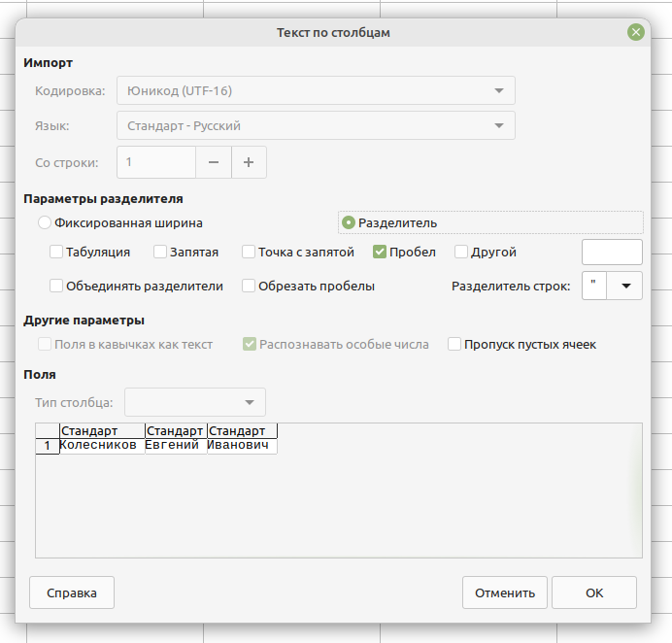Enable the Запятая separator checkbox

pyautogui.click(x=161, y=252)
